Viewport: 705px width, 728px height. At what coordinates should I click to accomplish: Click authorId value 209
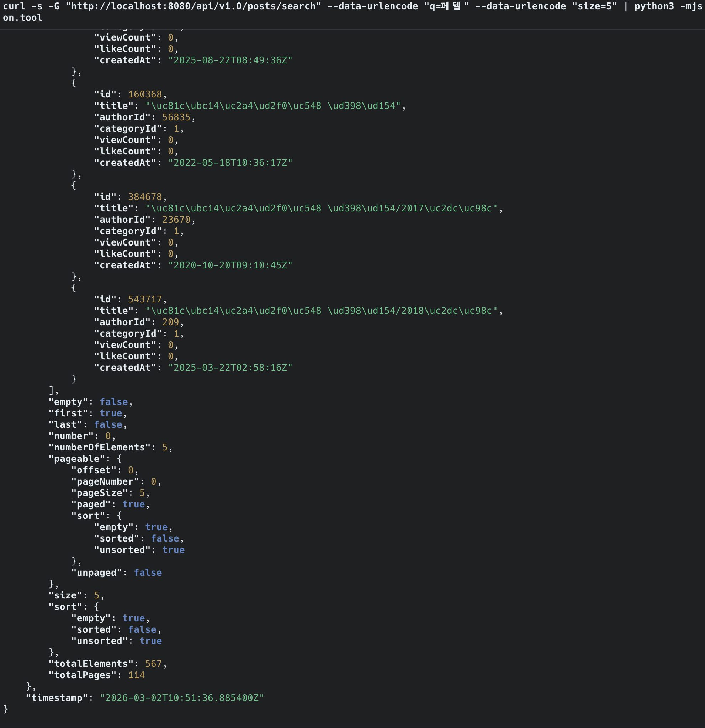[x=170, y=322]
